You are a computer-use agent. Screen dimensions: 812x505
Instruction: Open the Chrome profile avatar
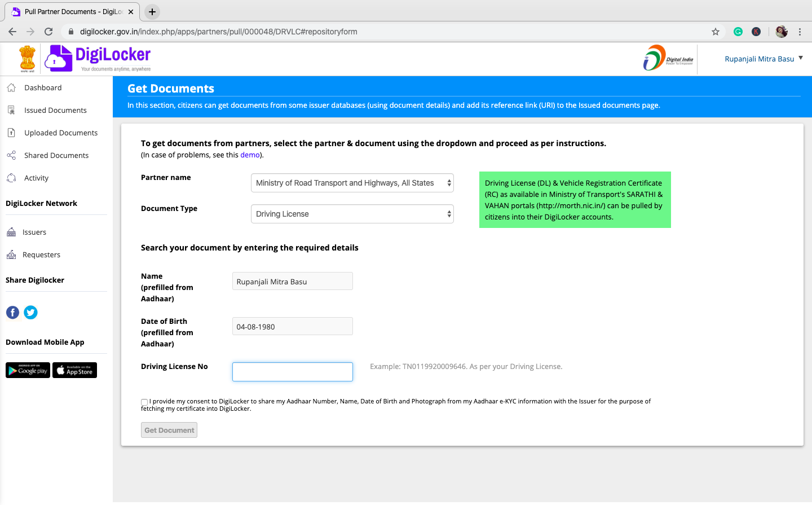[x=782, y=32]
